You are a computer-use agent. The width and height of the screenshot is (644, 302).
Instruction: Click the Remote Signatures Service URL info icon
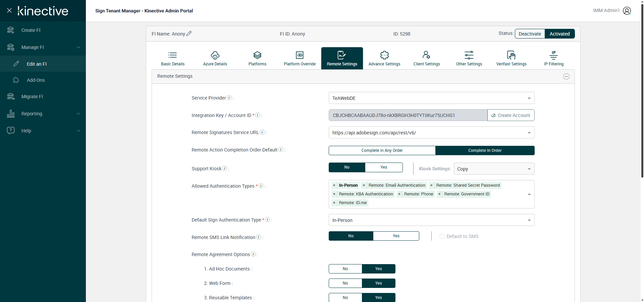[262, 132]
